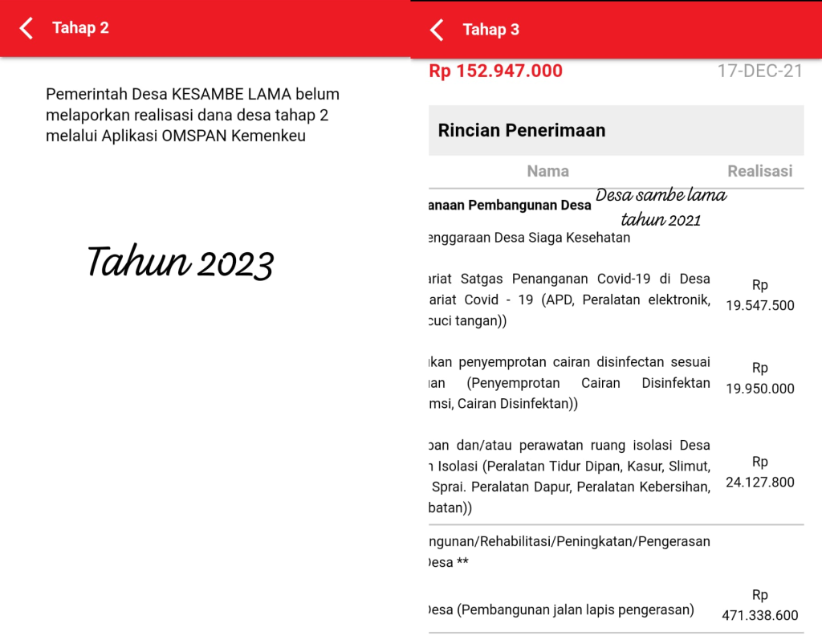The width and height of the screenshot is (822, 644).
Task: Select the Desa Siaga Kesehatan row
Action: click(530, 238)
